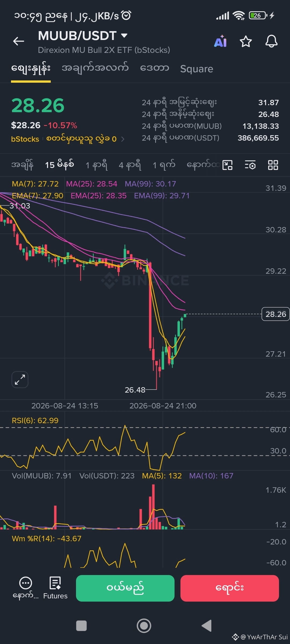The height and width of the screenshot is (644, 290).
Task: Expand chart to fullscreen
Action: tap(20, 380)
